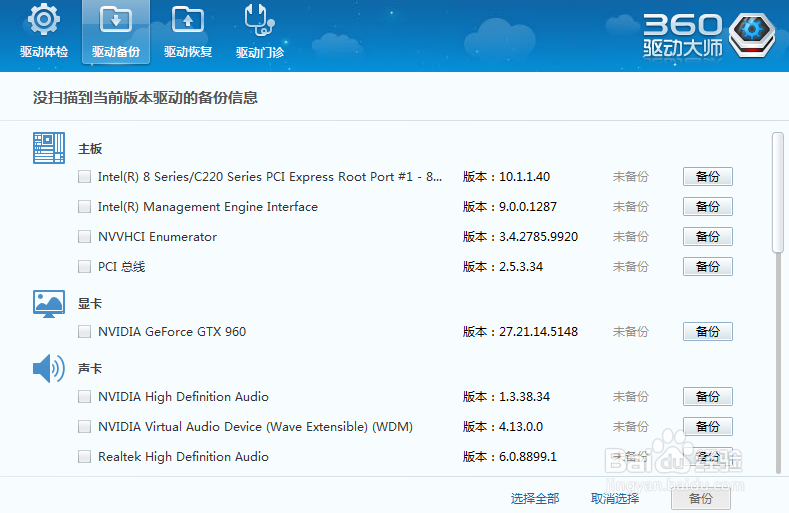Click the 360驱动大师 logo icon
The width and height of the screenshot is (789, 513).
point(755,35)
